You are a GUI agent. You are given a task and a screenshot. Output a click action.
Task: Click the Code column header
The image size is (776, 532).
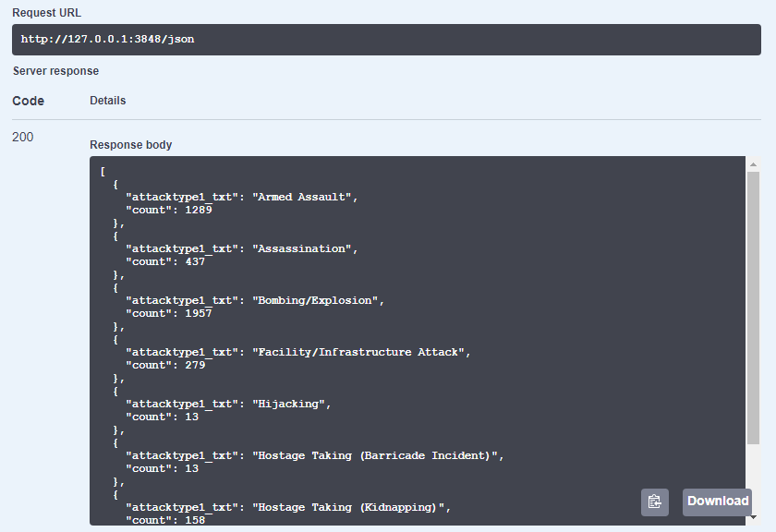pyautogui.click(x=29, y=101)
